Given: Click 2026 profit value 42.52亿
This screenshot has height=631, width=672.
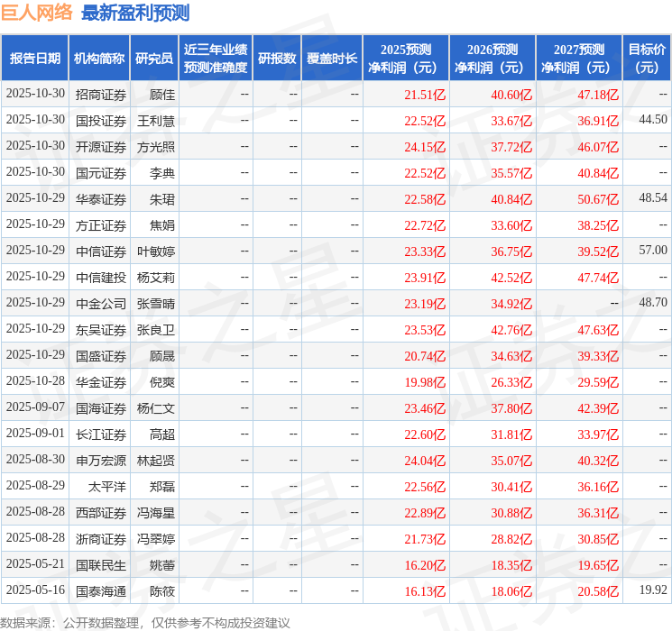Looking at the screenshot, I should [511, 278].
